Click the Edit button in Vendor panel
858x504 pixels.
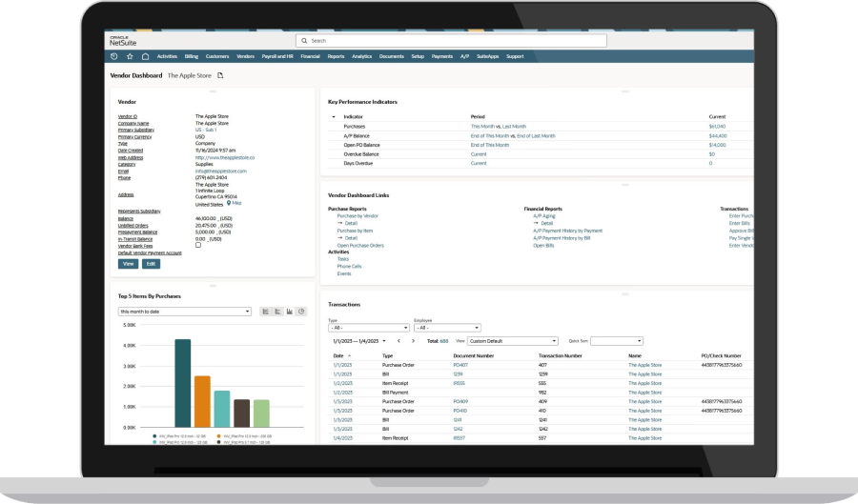click(151, 263)
